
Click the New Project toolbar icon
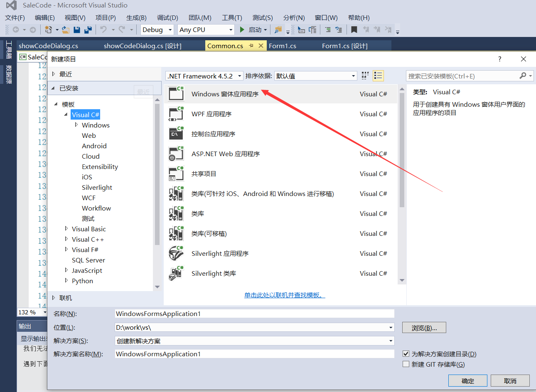point(49,29)
